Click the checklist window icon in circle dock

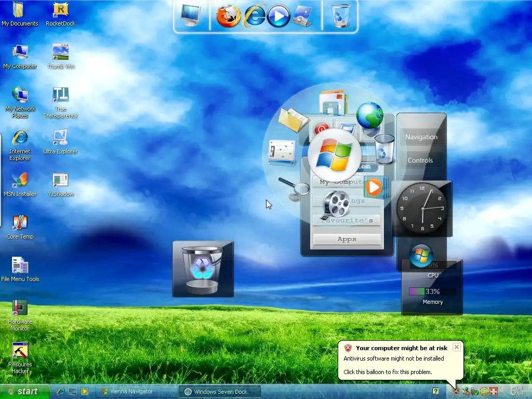pyautogui.click(x=282, y=152)
